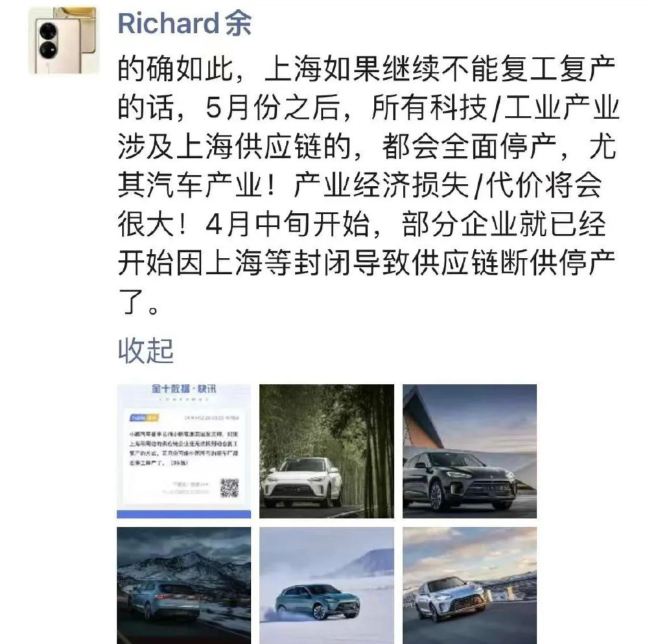Select the post line starting 的确如此
Screen dimensions: 654x644
[x=367, y=69]
